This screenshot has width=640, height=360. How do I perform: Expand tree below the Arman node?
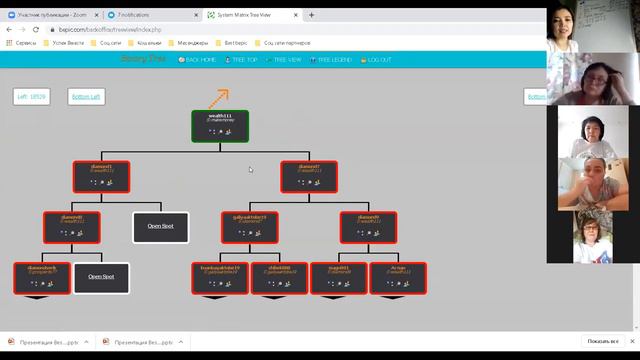click(x=393, y=297)
